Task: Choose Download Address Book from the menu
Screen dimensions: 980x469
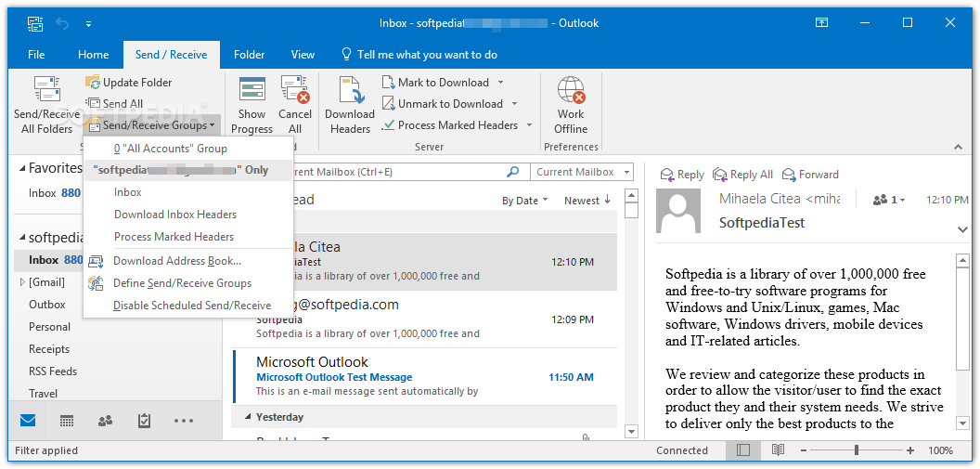Action: click(188, 261)
